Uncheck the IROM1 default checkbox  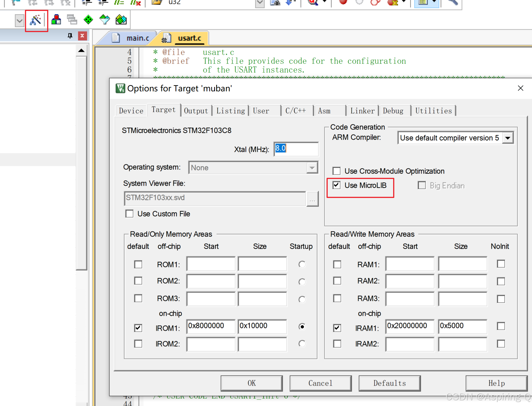(x=138, y=328)
